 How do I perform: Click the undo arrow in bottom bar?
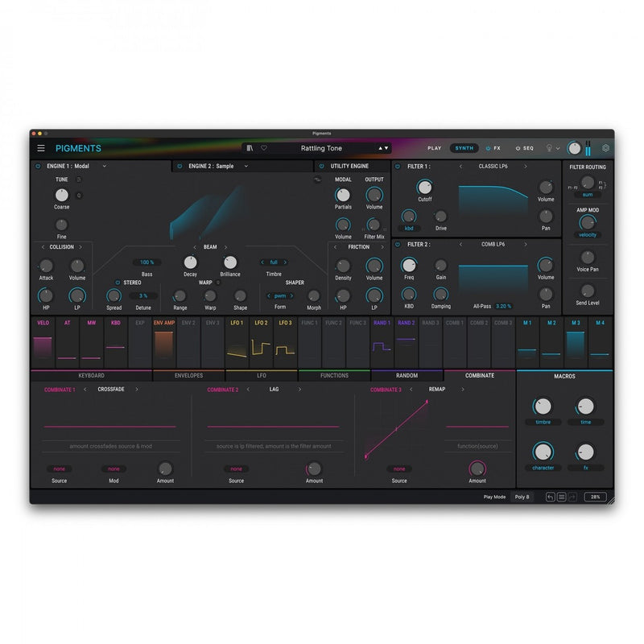551,497
